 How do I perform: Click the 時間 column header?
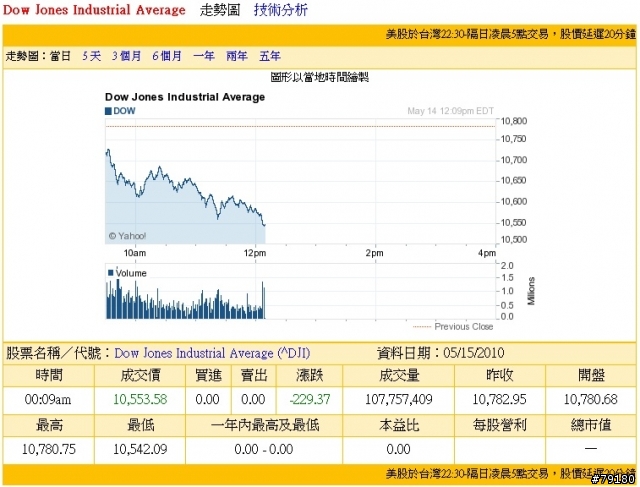tap(49, 376)
